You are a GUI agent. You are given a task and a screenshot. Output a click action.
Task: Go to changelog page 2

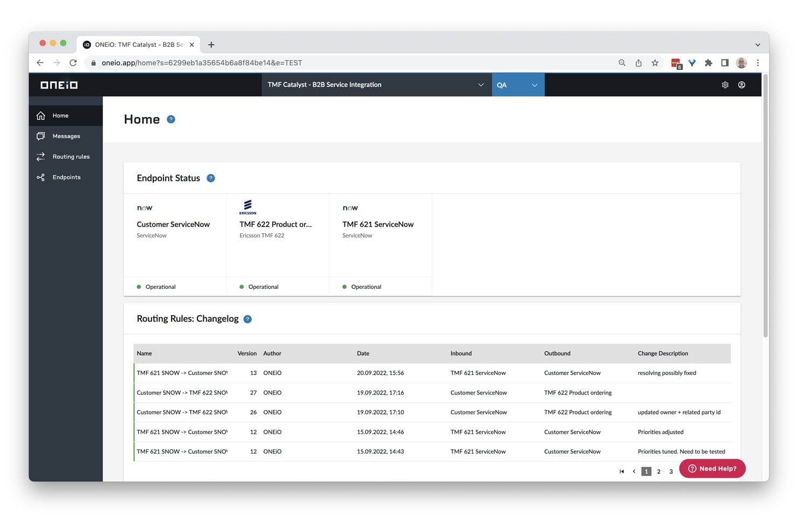(x=659, y=472)
